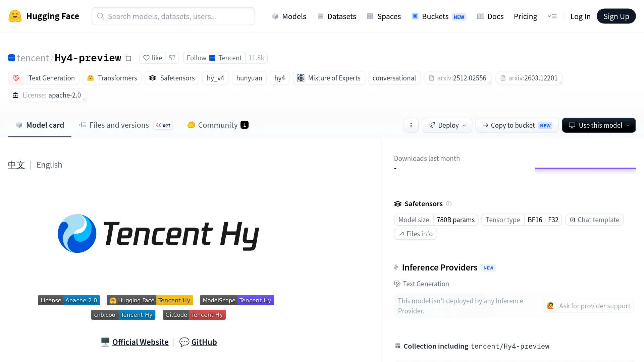This screenshot has width=644, height=362.
Task: Follow the Tencent organization
Action: click(x=214, y=58)
